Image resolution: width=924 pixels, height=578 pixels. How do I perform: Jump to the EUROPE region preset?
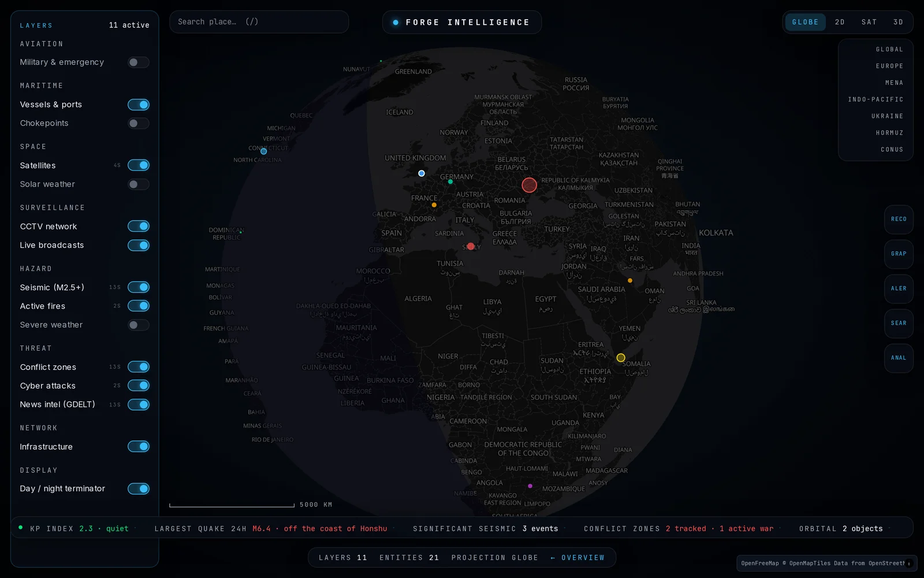click(889, 66)
